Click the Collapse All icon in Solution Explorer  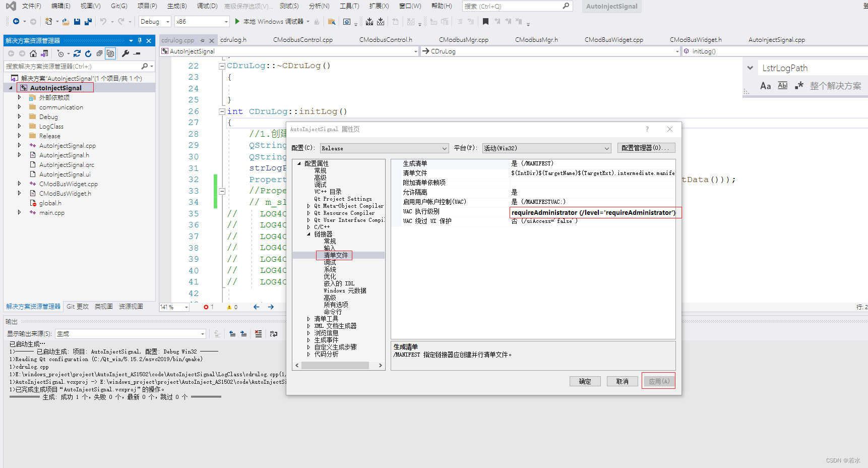click(x=99, y=54)
